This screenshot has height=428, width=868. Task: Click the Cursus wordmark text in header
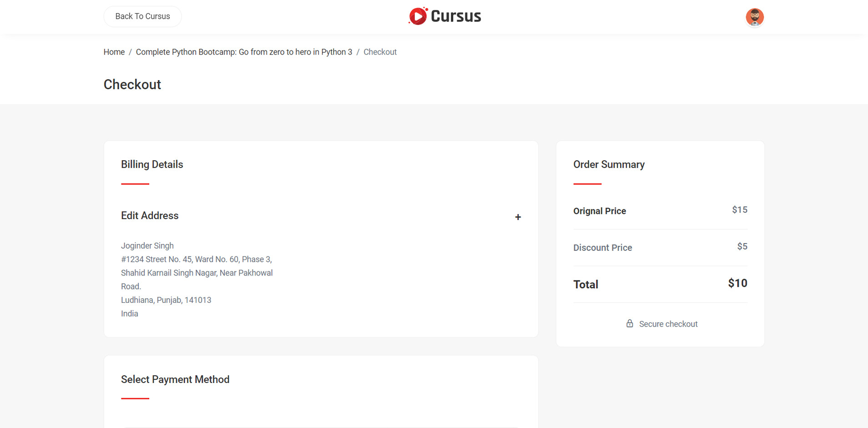(455, 16)
